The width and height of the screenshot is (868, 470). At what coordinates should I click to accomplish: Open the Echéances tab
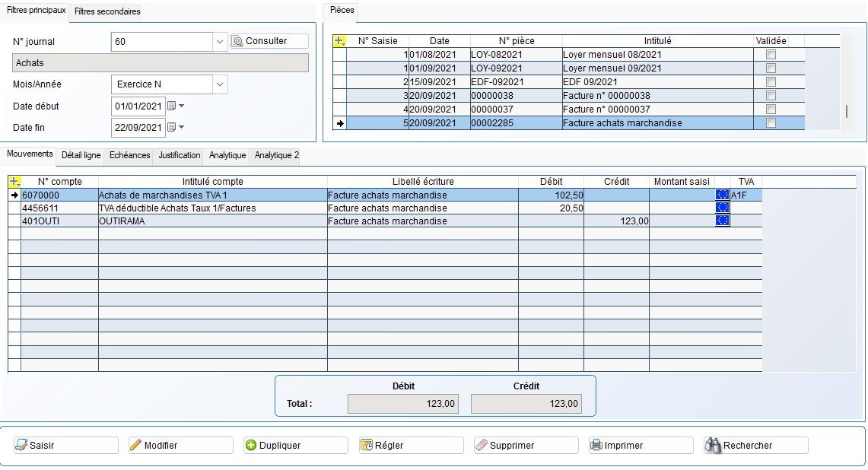tap(129, 156)
